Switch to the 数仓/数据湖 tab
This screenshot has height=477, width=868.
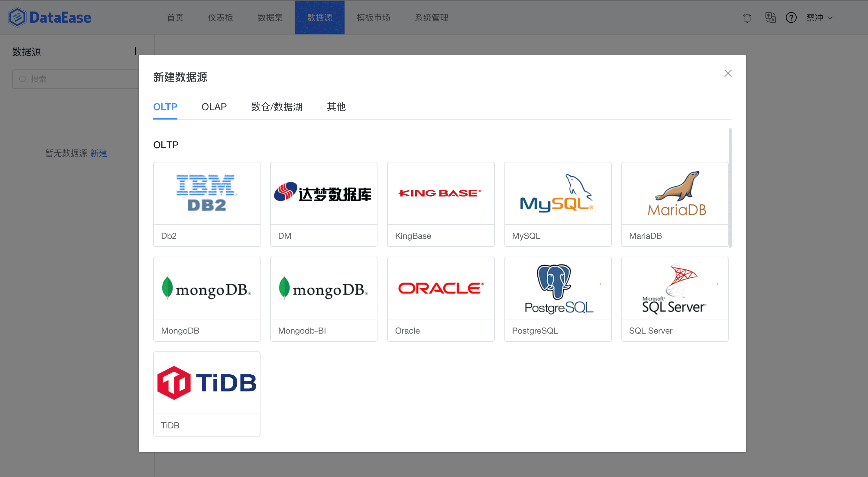pyautogui.click(x=276, y=107)
